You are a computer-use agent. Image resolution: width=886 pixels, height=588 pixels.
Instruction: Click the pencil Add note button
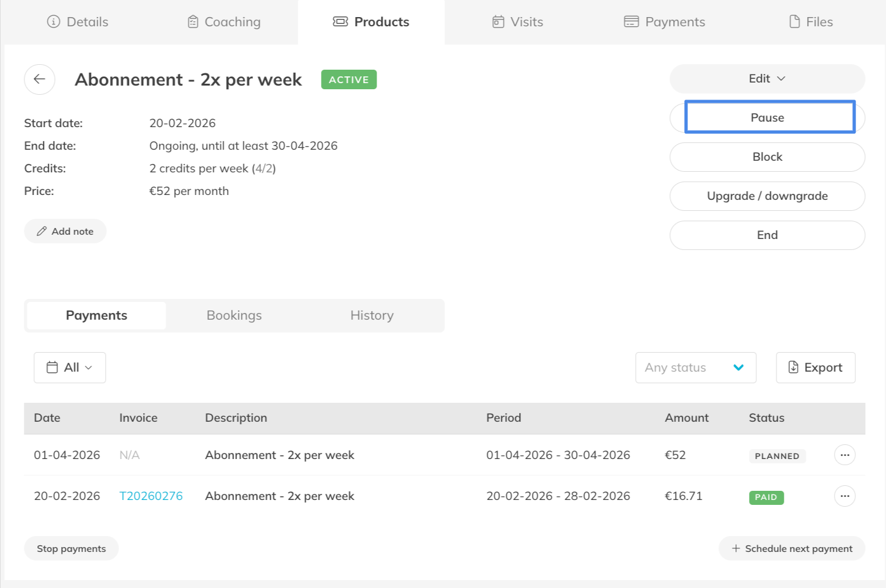pyautogui.click(x=65, y=232)
